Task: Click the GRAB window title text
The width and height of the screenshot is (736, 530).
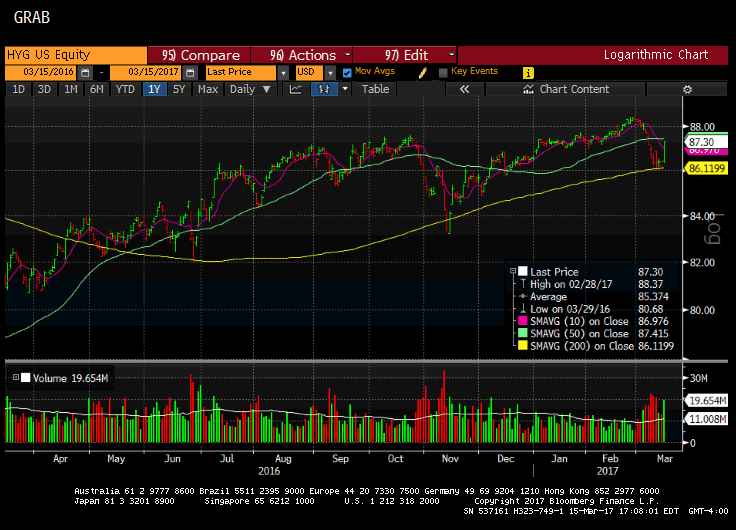Action: [x=32, y=17]
